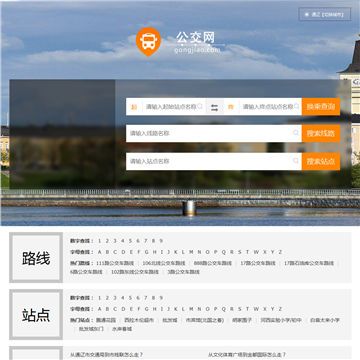
Task: Click magnifier icon in start station field
Action: [200, 107]
